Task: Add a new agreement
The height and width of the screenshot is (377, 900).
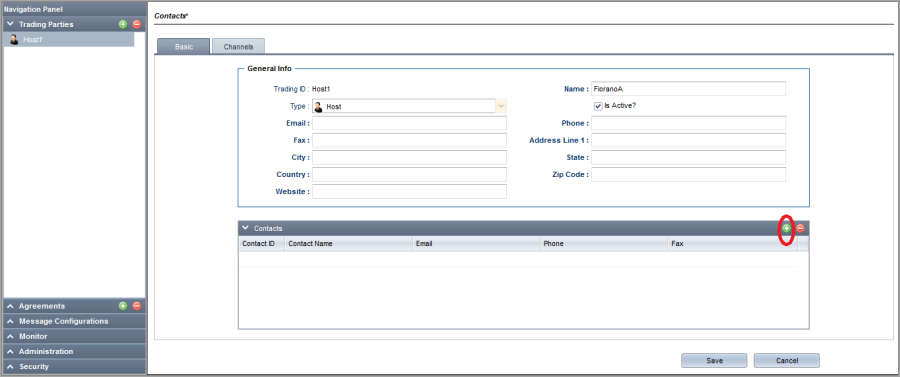Action: tap(123, 306)
